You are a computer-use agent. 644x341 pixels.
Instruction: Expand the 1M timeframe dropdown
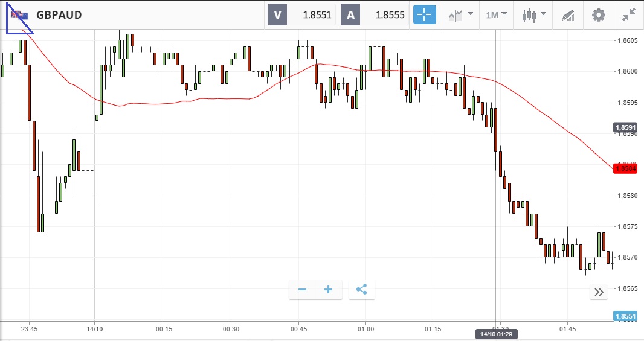click(496, 15)
